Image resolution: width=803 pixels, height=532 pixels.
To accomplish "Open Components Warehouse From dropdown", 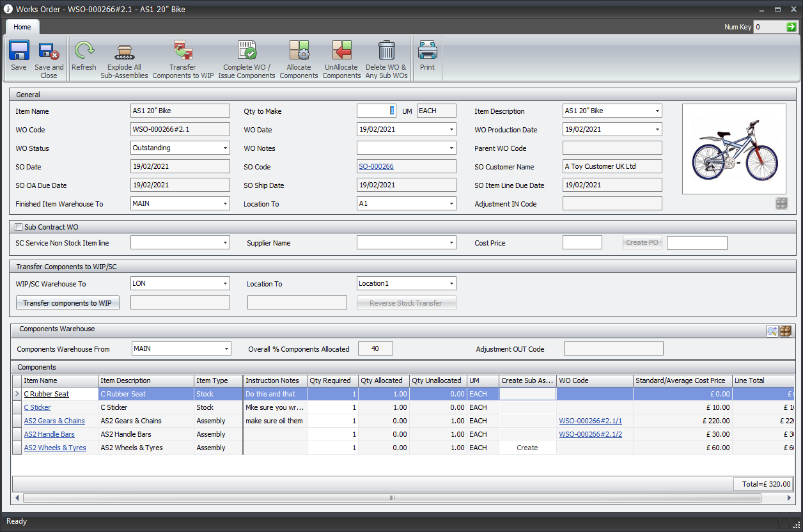I will click(x=225, y=349).
